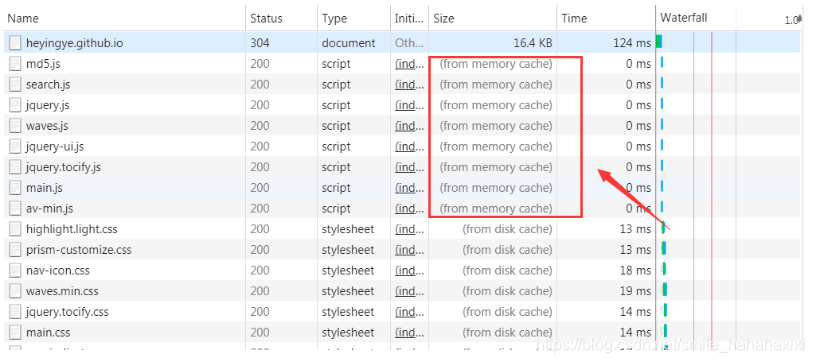Select the main.js request row

click(x=401, y=187)
